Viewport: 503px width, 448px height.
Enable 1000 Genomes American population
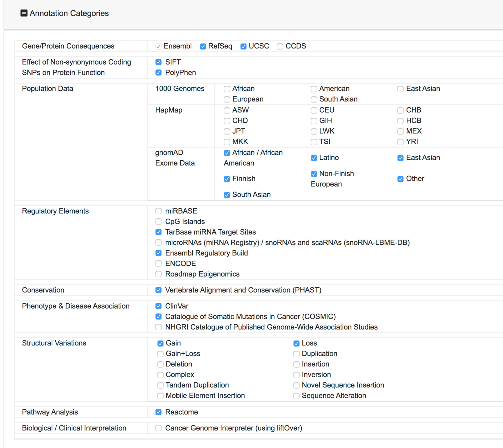point(314,89)
